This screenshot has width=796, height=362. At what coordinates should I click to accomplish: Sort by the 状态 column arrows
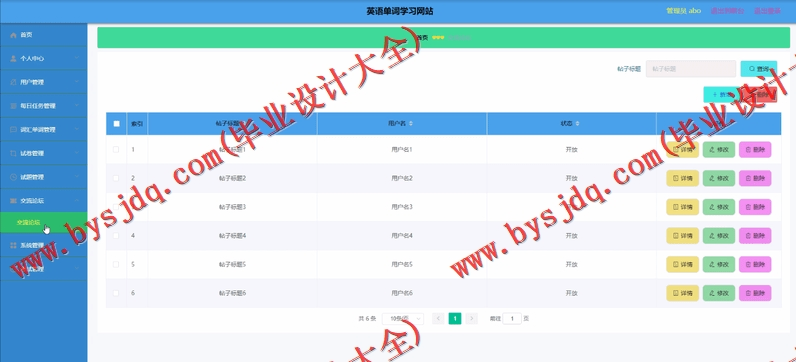pyautogui.click(x=577, y=123)
